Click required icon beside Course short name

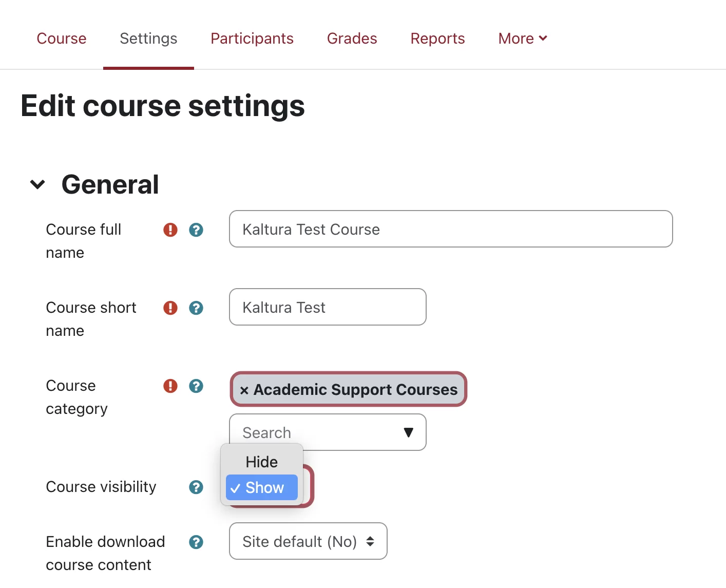pyautogui.click(x=170, y=308)
